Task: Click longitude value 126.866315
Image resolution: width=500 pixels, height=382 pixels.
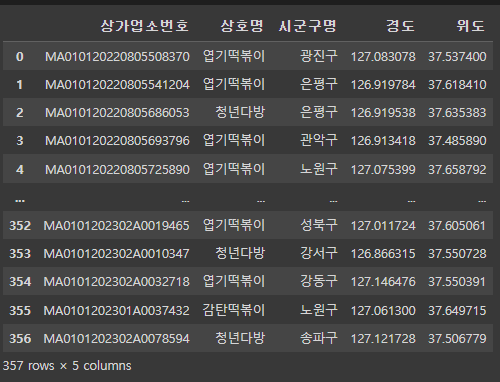Action: 383,254
